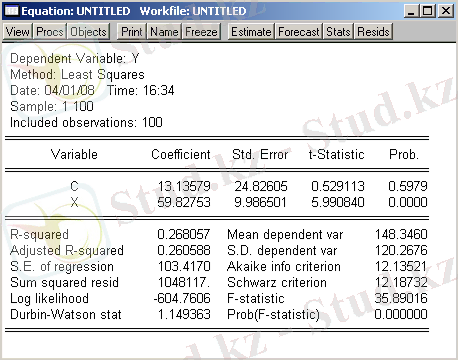Image resolution: width=458 pixels, height=360 pixels.
Task: Click the equation window system icon
Action: coord(12,11)
